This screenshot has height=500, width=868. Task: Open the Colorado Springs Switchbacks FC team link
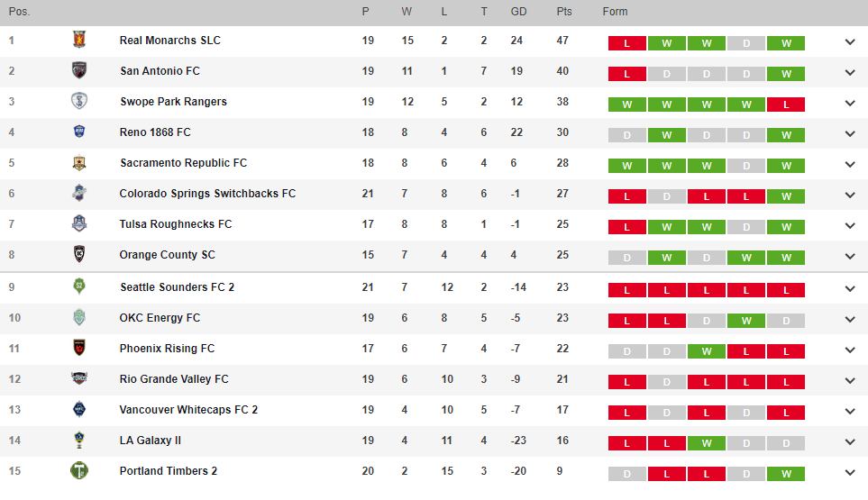pyautogui.click(x=207, y=194)
